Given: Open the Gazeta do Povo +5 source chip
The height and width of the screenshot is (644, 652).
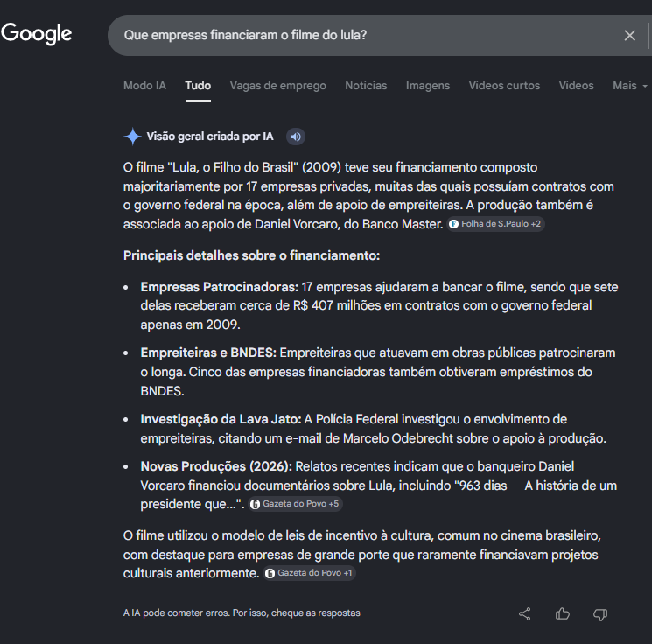Looking at the screenshot, I should tap(295, 504).
